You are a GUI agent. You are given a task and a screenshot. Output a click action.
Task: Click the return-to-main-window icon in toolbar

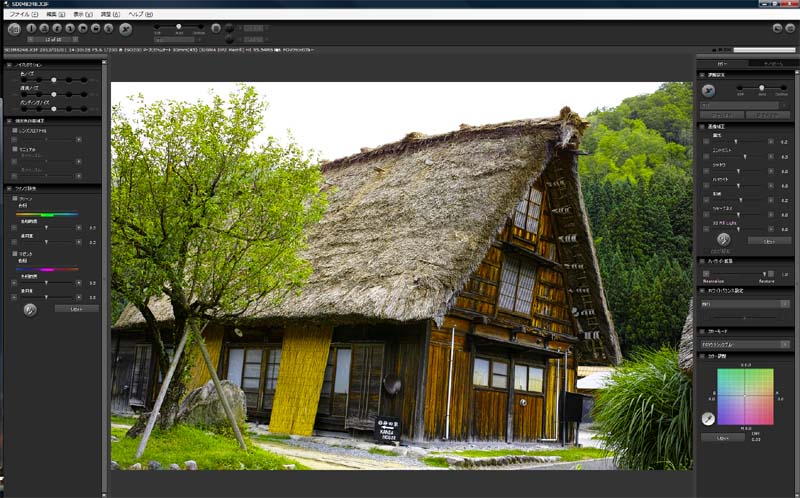point(14,29)
